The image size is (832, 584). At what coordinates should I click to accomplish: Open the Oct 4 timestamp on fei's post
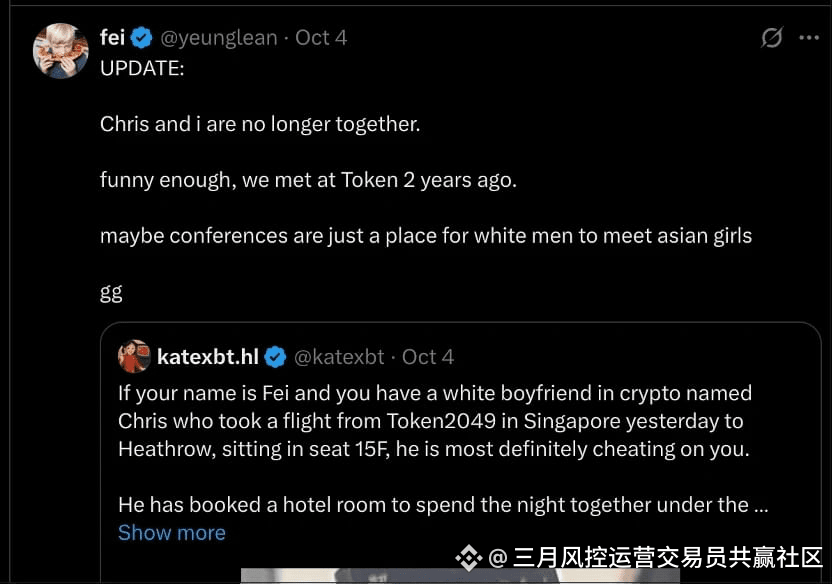pos(321,38)
